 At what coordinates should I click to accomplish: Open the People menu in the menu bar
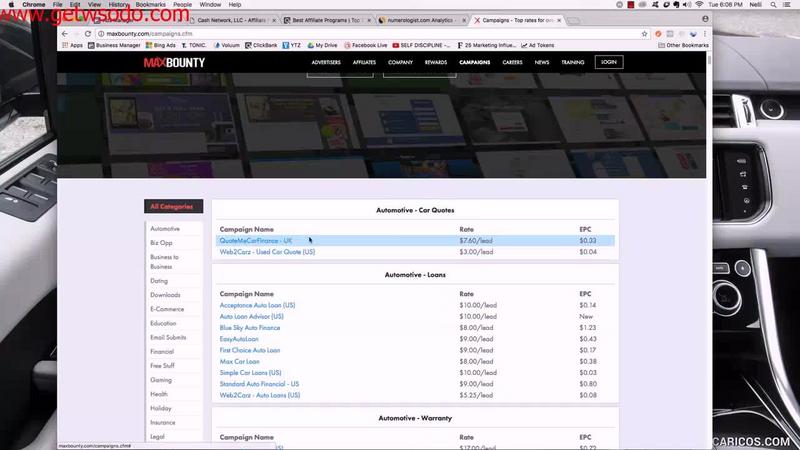[x=182, y=4]
